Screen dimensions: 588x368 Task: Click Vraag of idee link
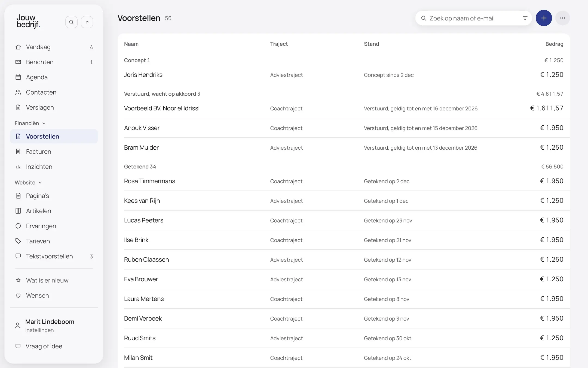[44, 346]
